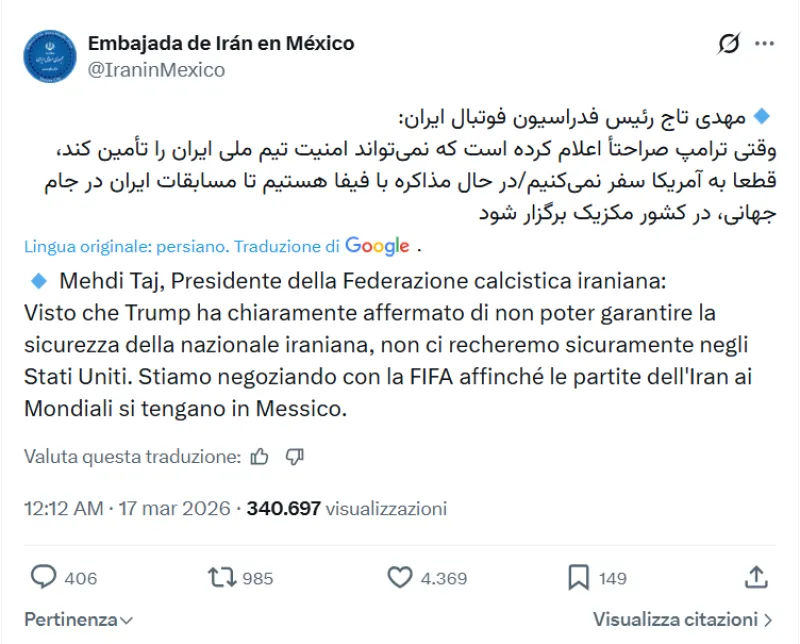Open the Embajada de Irán profile avatar

coord(51,56)
